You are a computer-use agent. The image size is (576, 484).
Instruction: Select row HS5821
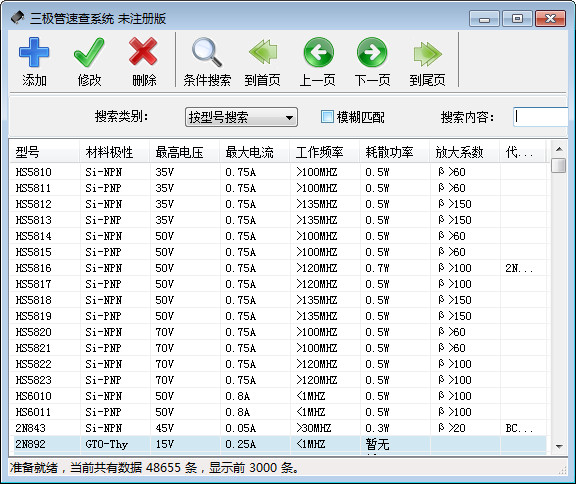[278, 348]
